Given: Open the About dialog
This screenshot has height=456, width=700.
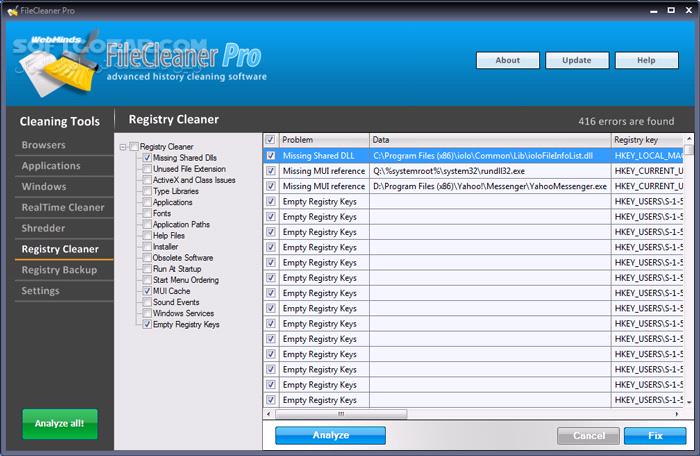Looking at the screenshot, I should (x=508, y=60).
